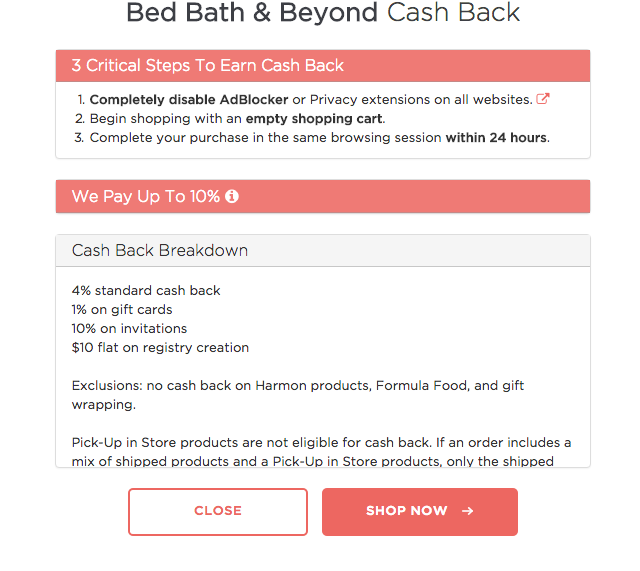Click the Pick-Up in Store eligibility paragraph
The image size is (640, 571).
tap(321, 452)
